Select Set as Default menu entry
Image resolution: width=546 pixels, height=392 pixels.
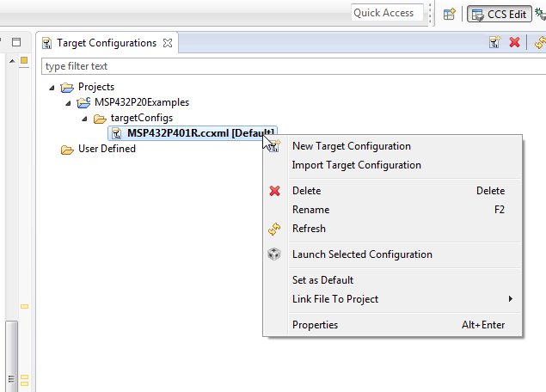(x=322, y=280)
